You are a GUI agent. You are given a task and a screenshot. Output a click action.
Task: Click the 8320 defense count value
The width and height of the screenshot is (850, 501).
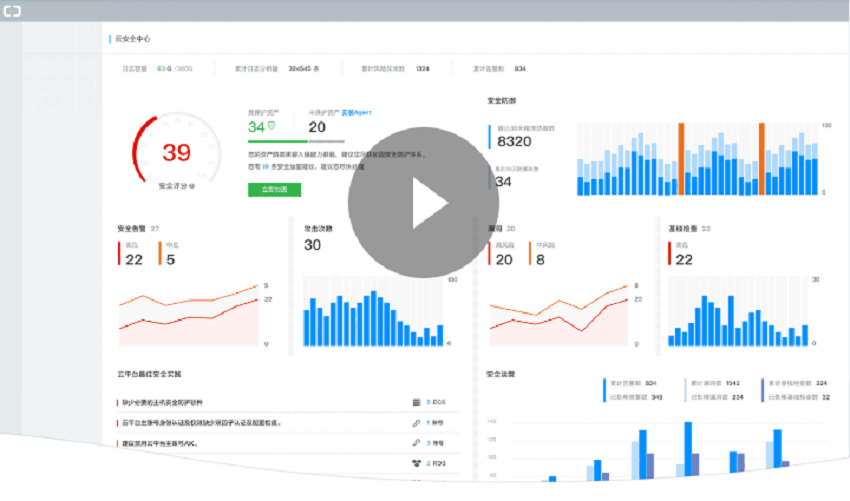514,142
